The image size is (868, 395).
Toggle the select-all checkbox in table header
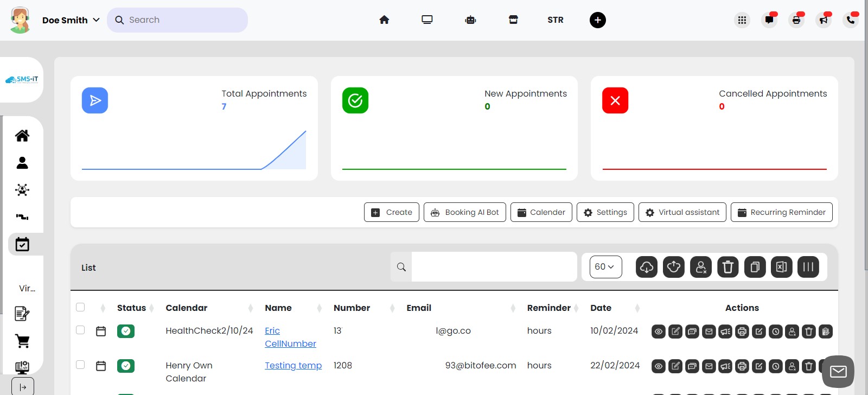[80, 307]
